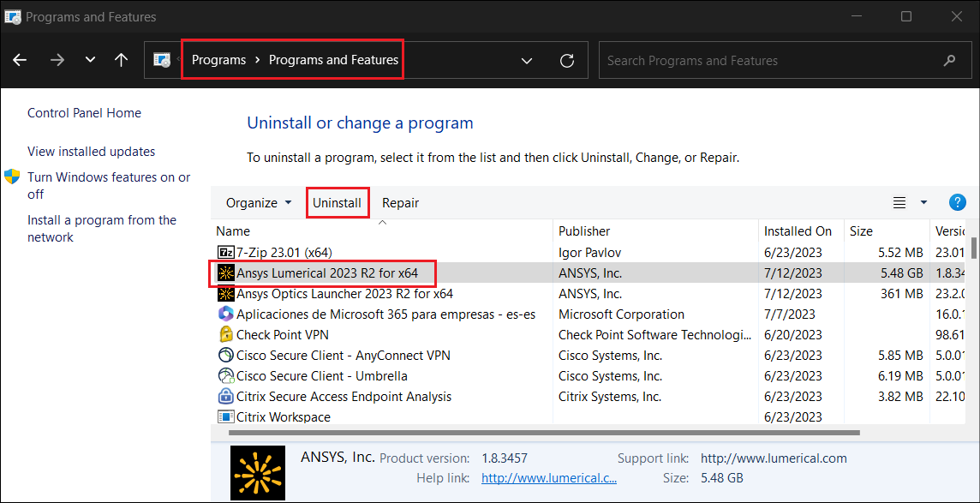Sort by the Installed On column header
The width and height of the screenshot is (980, 503).
801,231
